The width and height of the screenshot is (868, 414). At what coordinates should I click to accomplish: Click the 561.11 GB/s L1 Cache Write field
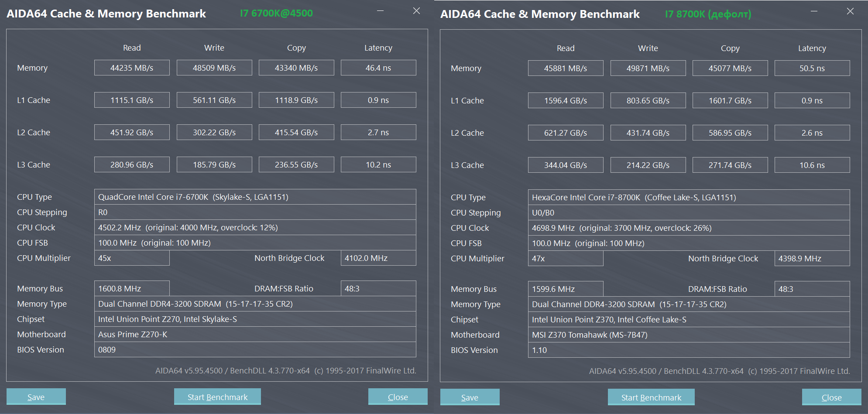[x=214, y=100]
